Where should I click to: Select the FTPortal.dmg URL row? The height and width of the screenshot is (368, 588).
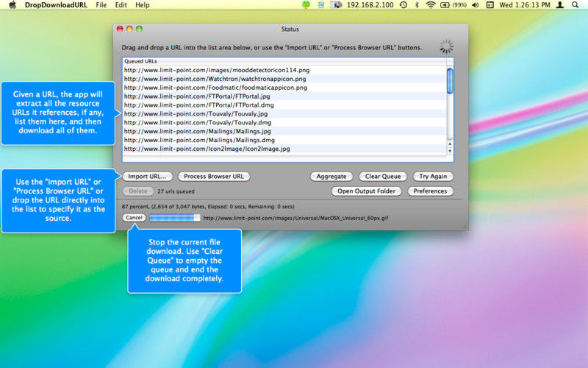[x=284, y=105]
